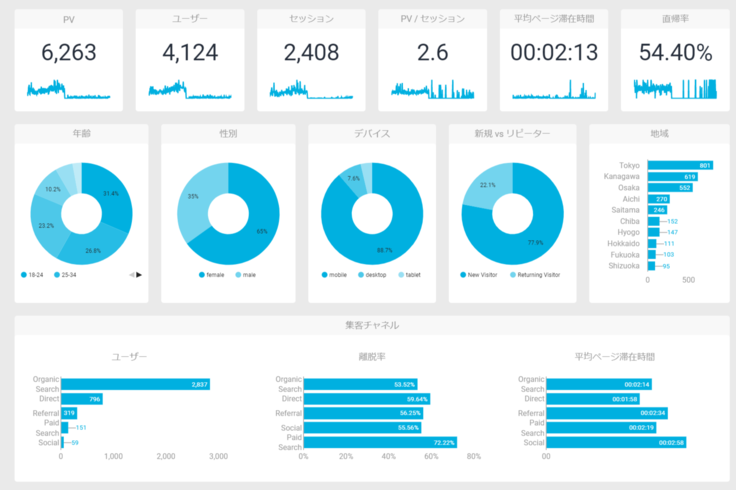This screenshot has height=490, width=736.
Task: Click the mobile legend dot
Action: pos(324,274)
